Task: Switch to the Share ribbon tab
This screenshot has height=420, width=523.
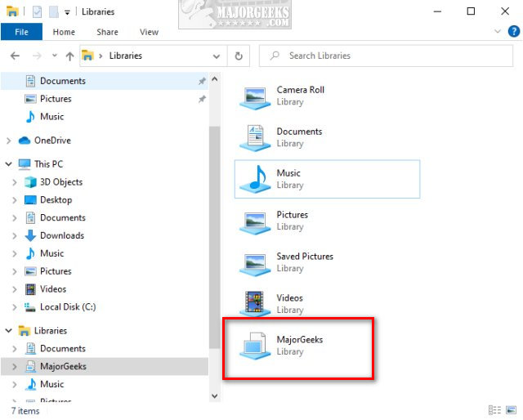Action: tap(107, 32)
